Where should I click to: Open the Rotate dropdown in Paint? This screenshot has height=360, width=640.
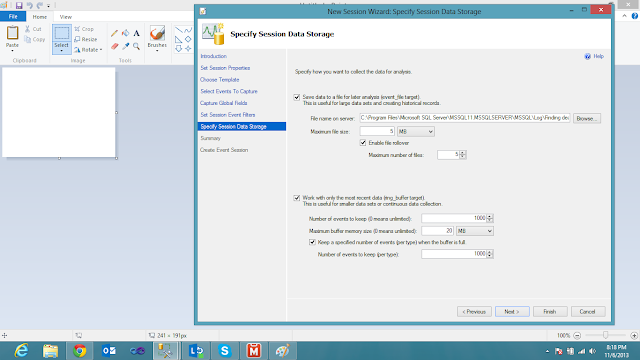pos(88,50)
